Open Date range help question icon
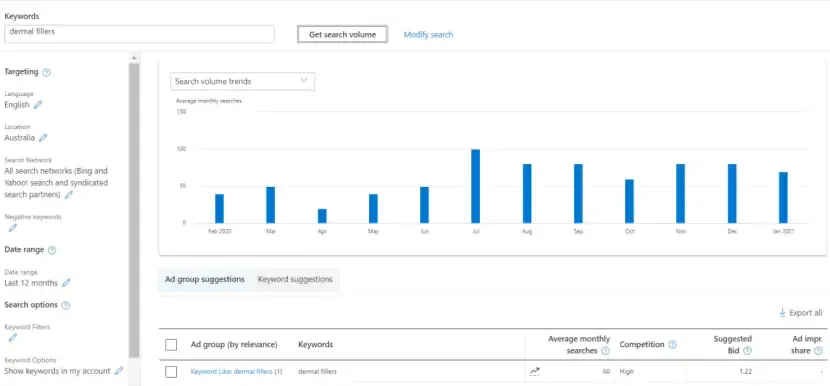The height and width of the screenshot is (386, 830). tap(52, 250)
